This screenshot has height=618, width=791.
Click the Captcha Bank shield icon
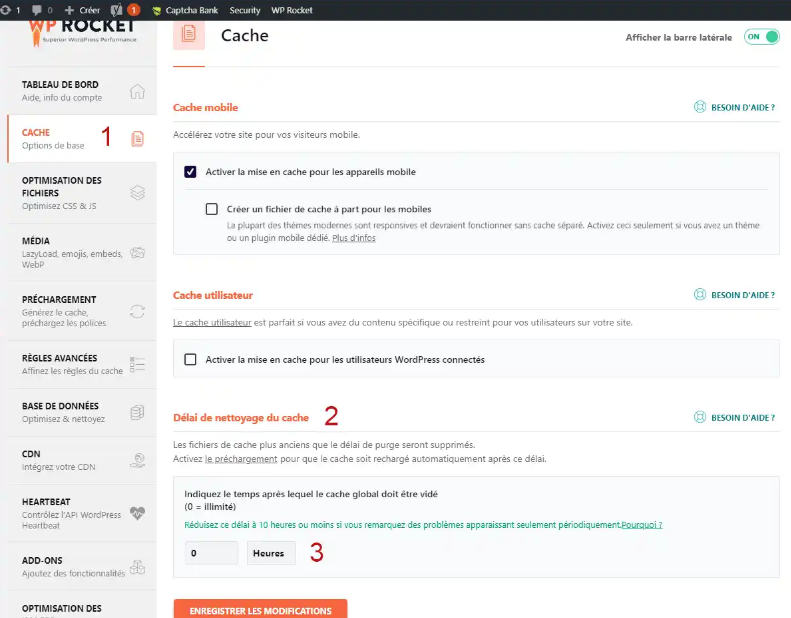pyautogui.click(x=156, y=11)
